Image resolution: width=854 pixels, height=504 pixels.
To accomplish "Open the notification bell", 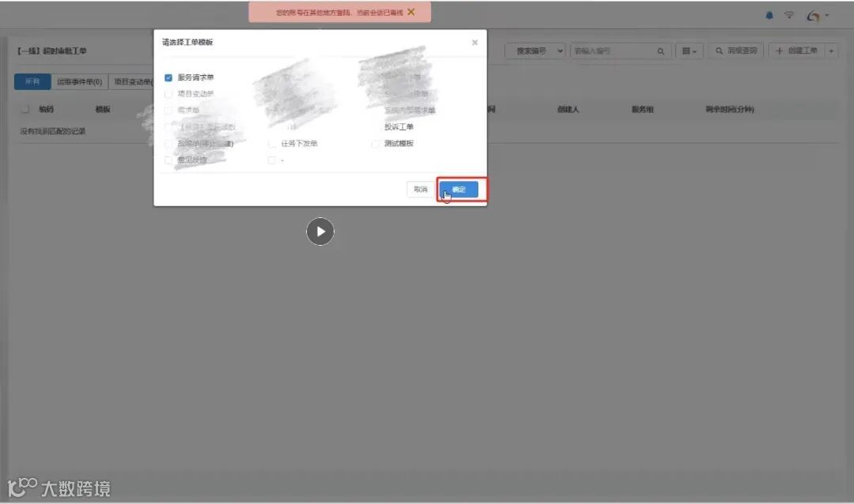I will [769, 15].
